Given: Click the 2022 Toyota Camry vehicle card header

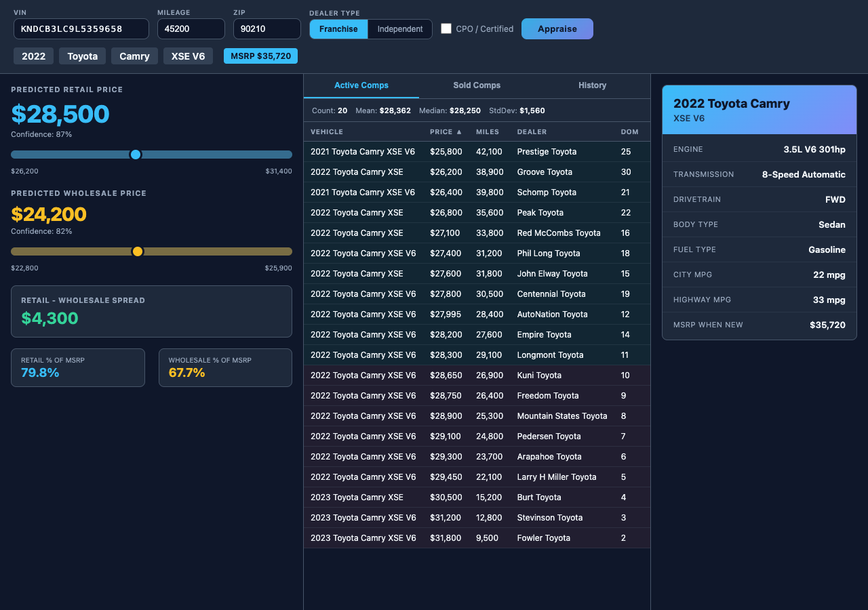Looking at the screenshot, I should tap(759, 109).
